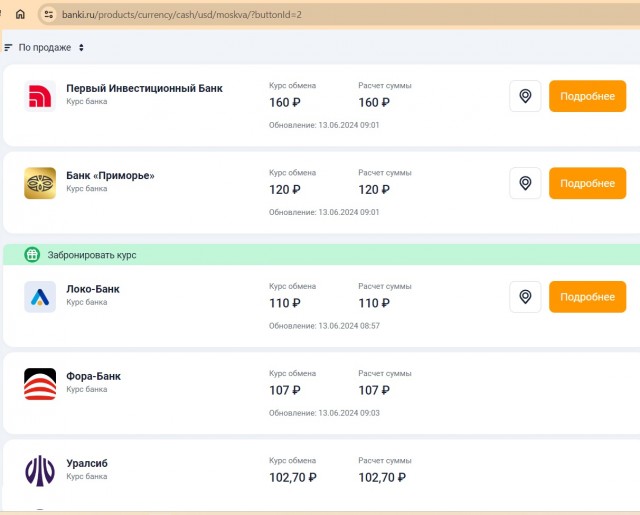Click 'Курс банка' under Уралсиб
The width and height of the screenshot is (640, 515).
point(87,476)
